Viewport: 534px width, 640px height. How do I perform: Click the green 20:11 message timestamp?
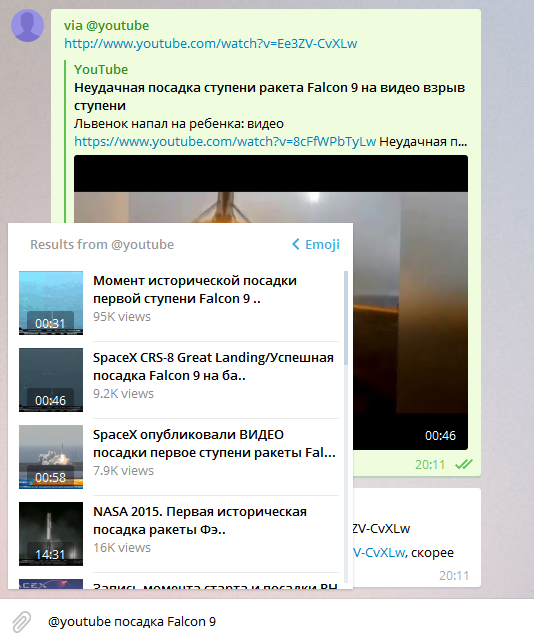[430, 464]
